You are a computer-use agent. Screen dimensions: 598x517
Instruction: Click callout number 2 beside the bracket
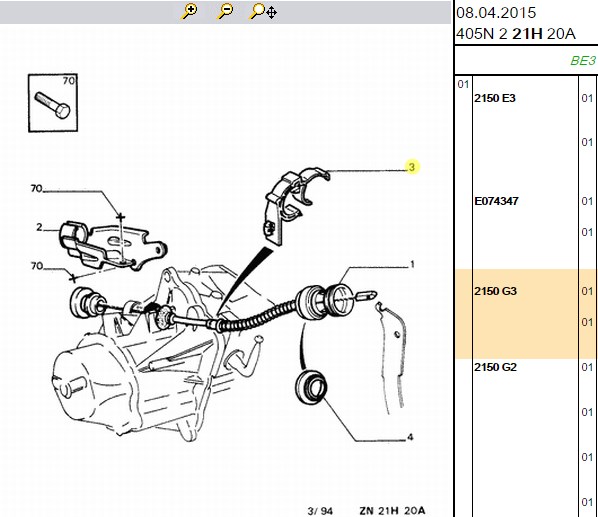pos(39,227)
